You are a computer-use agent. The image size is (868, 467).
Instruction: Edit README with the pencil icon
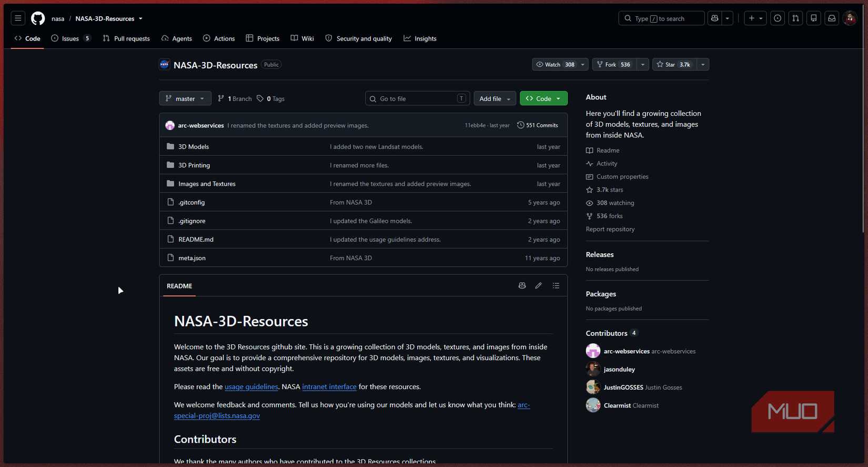click(x=539, y=286)
